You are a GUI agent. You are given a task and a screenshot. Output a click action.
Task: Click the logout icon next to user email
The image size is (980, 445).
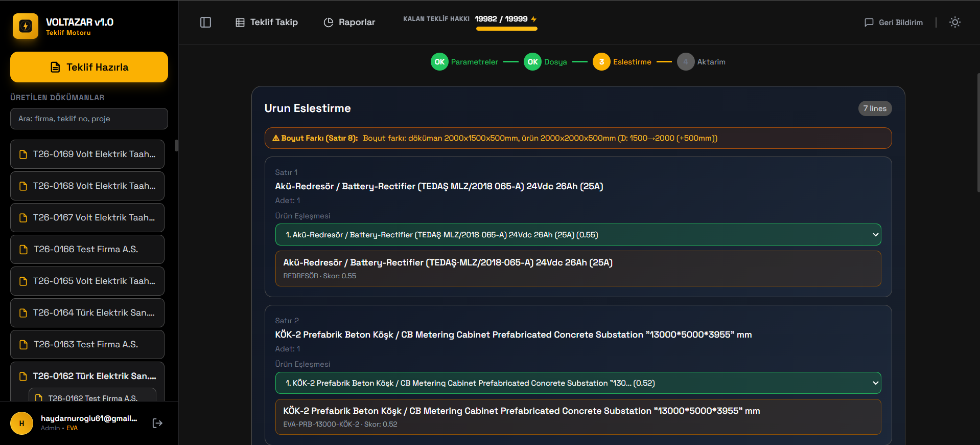157,423
